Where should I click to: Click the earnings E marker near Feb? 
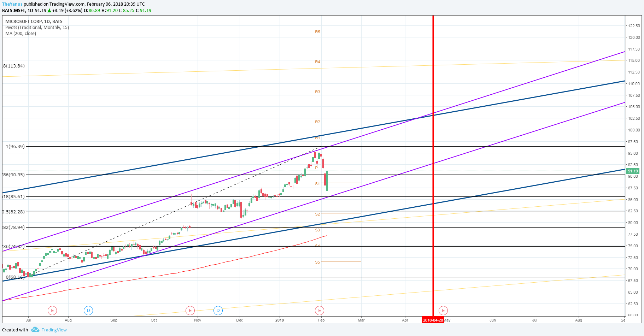[x=320, y=311]
